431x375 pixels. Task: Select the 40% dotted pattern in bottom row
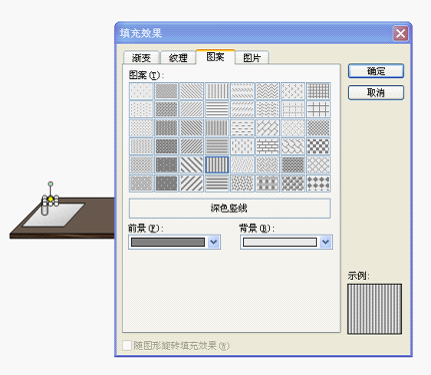[x=141, y=183]
